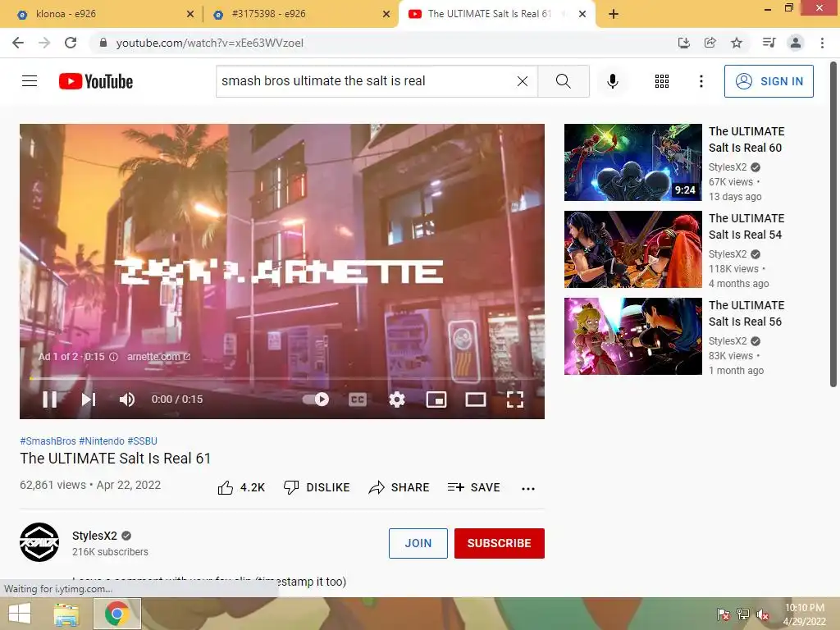Image resolution: width=840 pixels, height=630 pixels.
Task: Bookmark this page with star
Action: coord(737,43)
